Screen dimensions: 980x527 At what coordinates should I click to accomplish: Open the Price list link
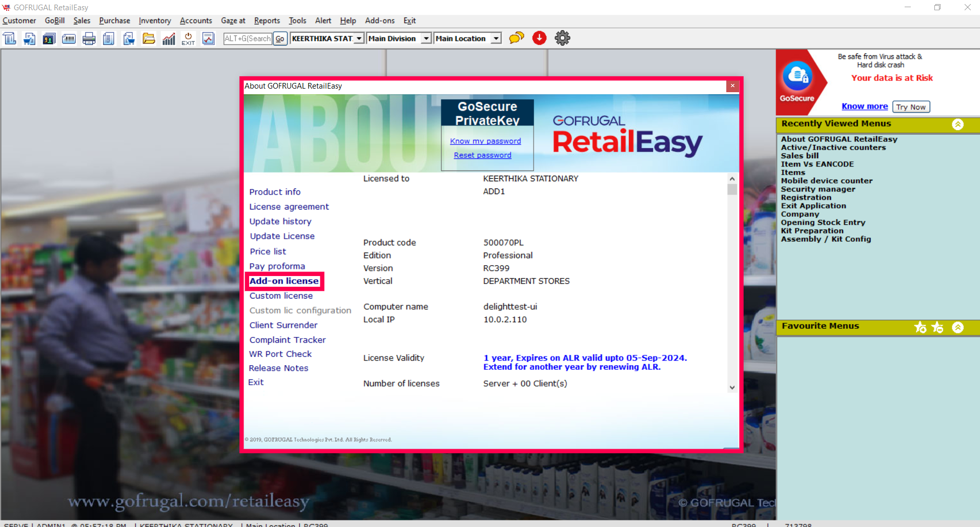tap(268, 251)
